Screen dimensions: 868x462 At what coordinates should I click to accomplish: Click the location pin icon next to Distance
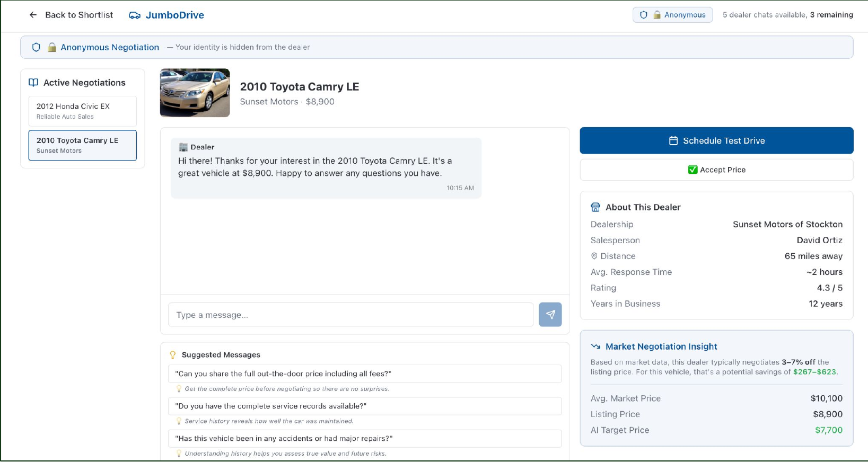594,256
